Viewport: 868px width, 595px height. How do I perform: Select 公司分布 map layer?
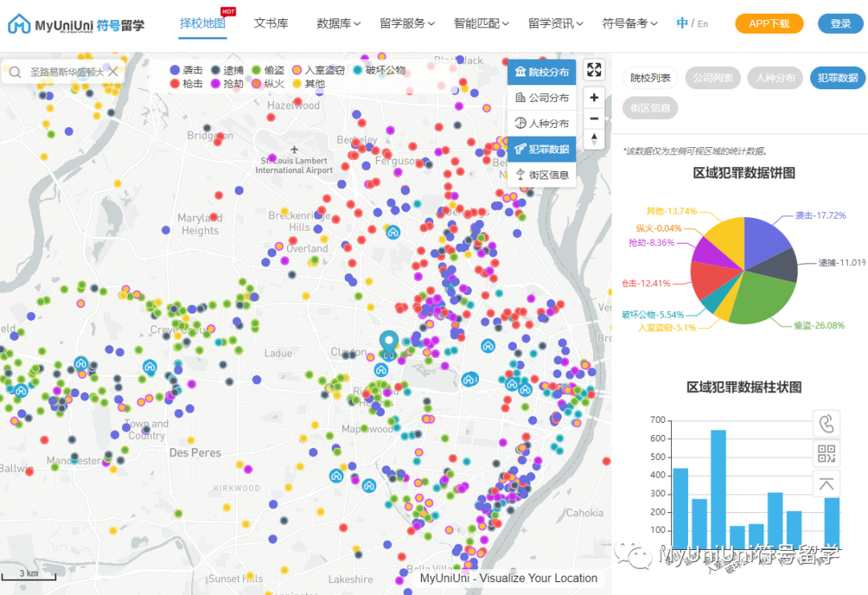tap(542, 98)
